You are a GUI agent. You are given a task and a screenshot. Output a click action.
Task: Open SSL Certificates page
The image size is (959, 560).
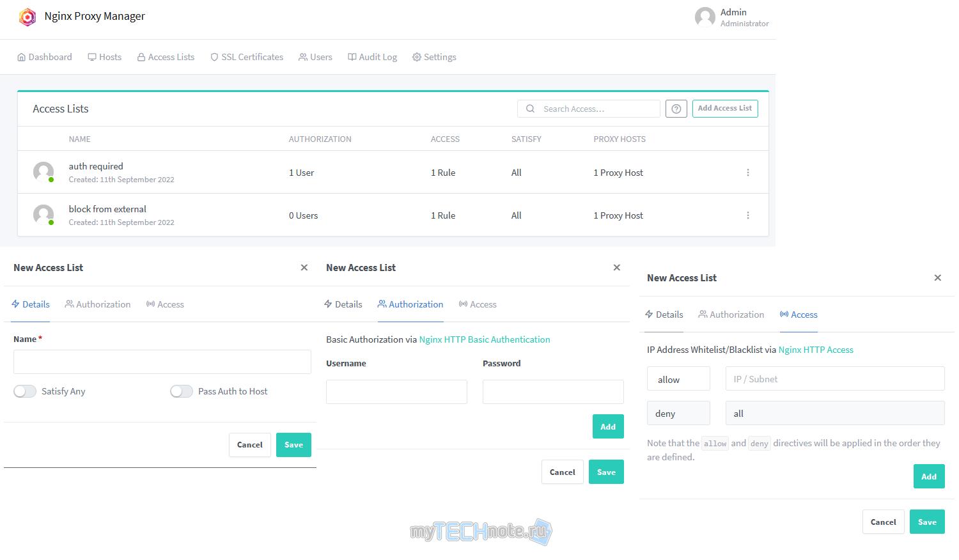pyautogui.click(x=247, y=57)
